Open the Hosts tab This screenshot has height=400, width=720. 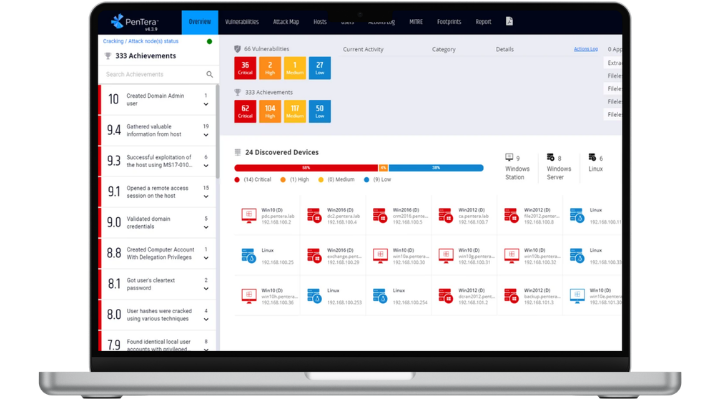(x=320, y=22)
